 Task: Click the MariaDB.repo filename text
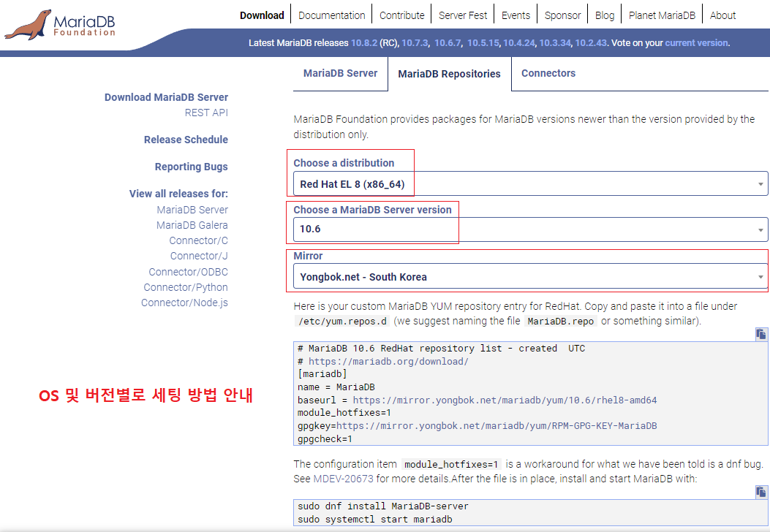click(x=560, y=321)
